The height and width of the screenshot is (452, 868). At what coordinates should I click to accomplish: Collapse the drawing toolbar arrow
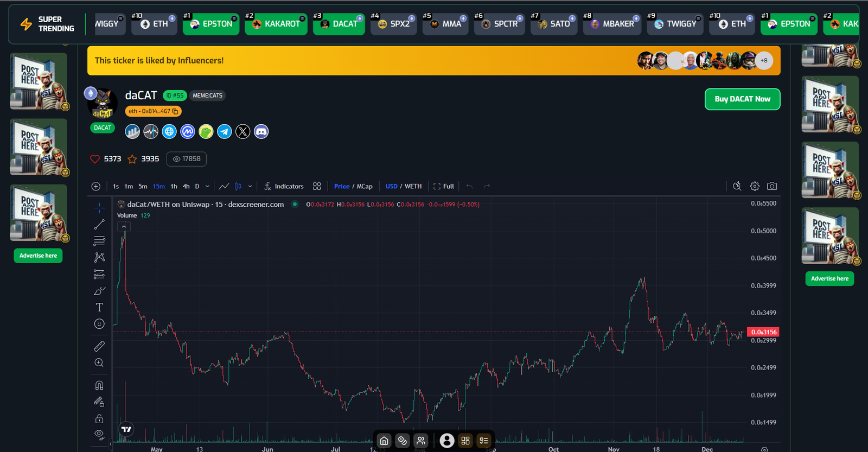[111, 444]
